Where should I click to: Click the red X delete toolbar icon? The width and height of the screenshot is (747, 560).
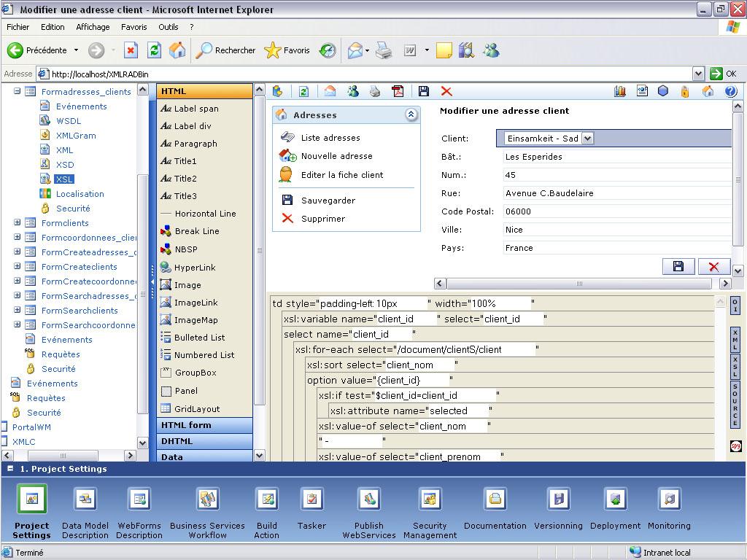pos(446,91)
